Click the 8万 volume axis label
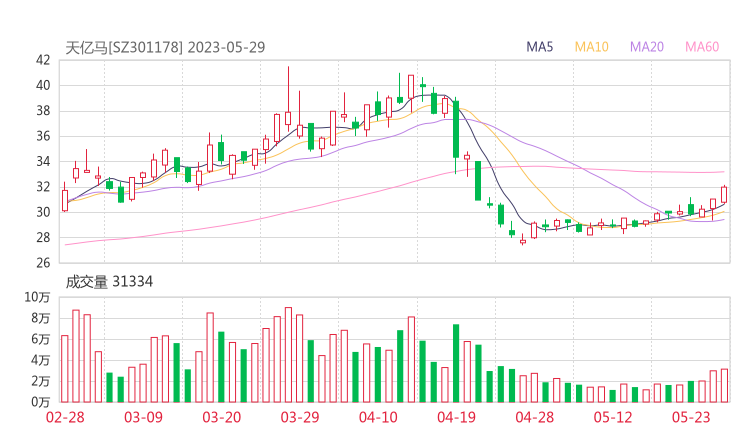Screen dimensions: 740x440 click(x=41, y=318)
